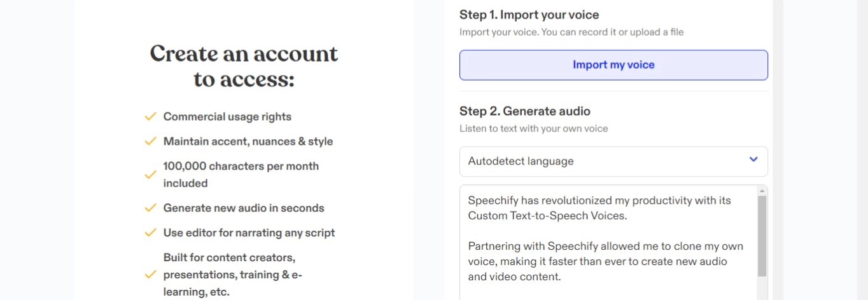Viewport: 868px width, 300px height.
Task: Click the record or upload a file description
Action: click(x=571, y=32)
